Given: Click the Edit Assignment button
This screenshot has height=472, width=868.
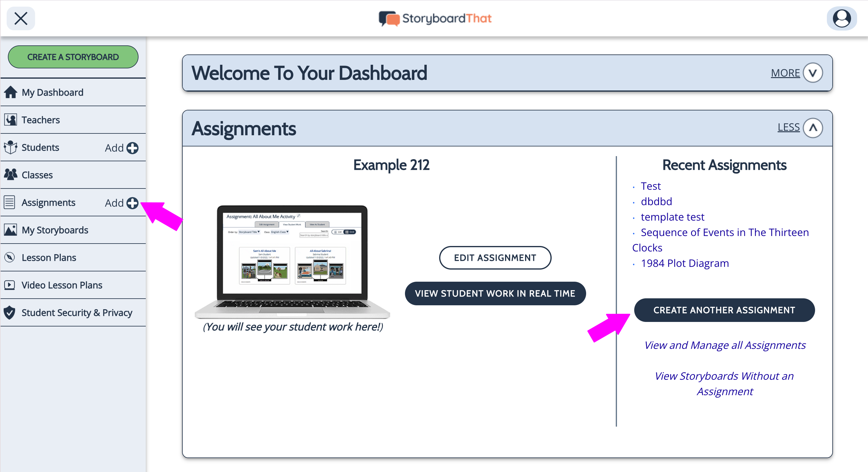Looking at the screenshot, I should pyautogui.click(x=495, y=258).
